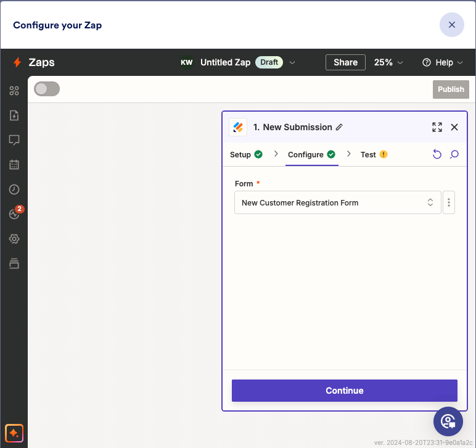Screen dimensions: 476x448
Task: Open the 25% zoom level dropdown
Action: pyautogui.click(x=388, y=62)
